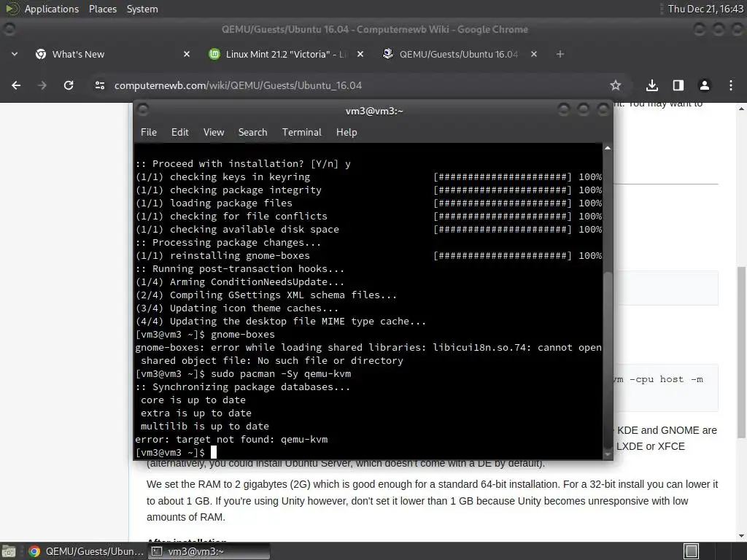Viewport: 747px width, 560px height.
Task: Click the show desktop icon in bottom panel
Action: (9, 551)
